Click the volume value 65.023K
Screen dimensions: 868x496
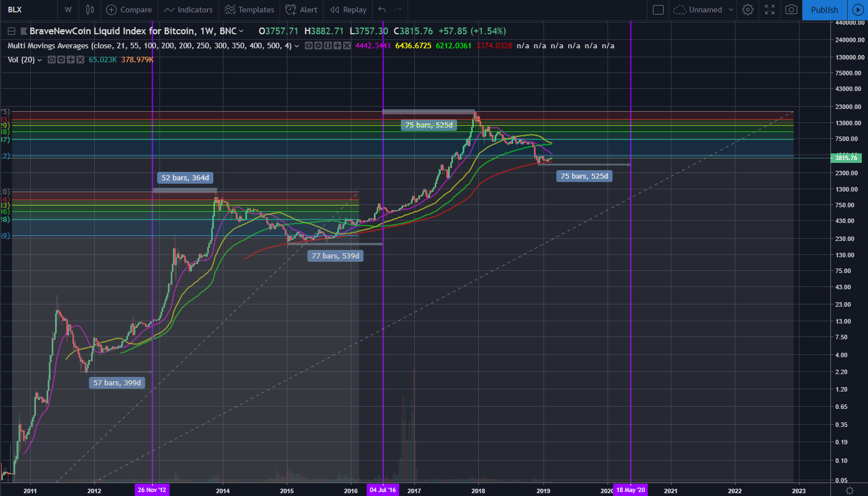point(103,60)
